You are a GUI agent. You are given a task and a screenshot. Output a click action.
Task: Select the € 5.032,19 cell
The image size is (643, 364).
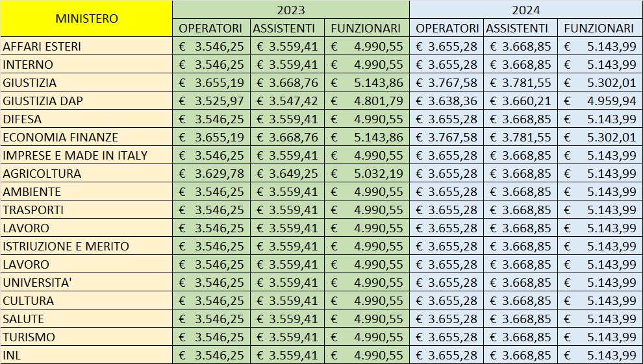point(366,173)
